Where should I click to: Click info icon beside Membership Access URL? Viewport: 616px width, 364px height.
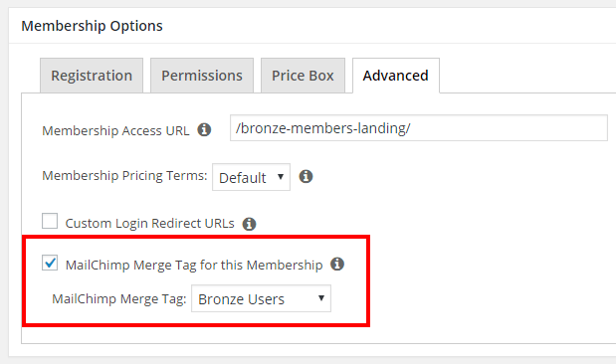click(204, 129)
